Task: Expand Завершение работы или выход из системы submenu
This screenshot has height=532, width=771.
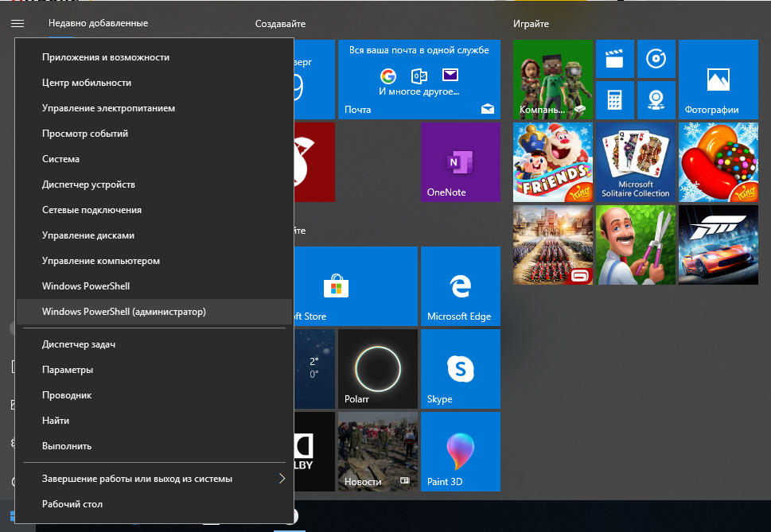Action: point(154,479)
